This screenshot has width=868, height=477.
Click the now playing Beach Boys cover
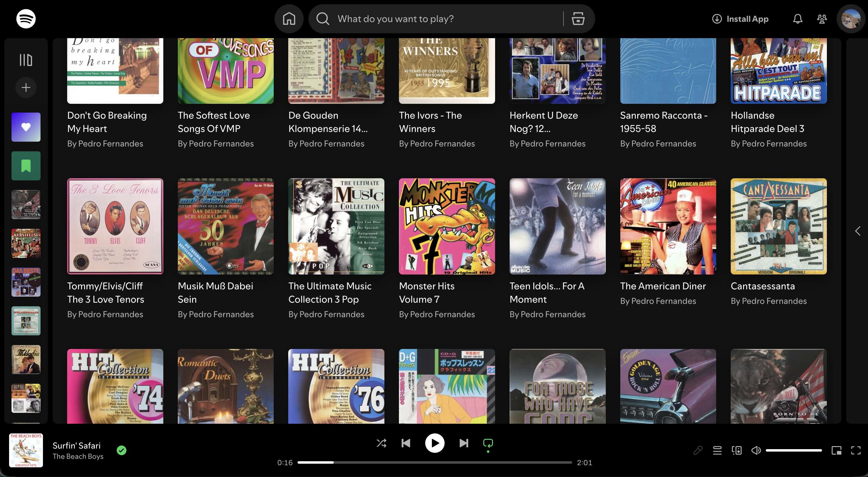click(x=26, y=450)
